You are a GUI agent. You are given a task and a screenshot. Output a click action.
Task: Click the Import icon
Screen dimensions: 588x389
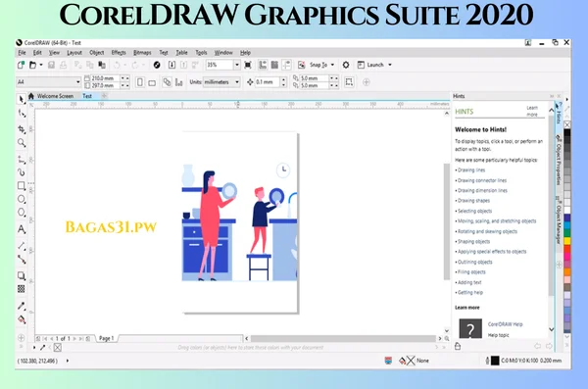point(171,65)
